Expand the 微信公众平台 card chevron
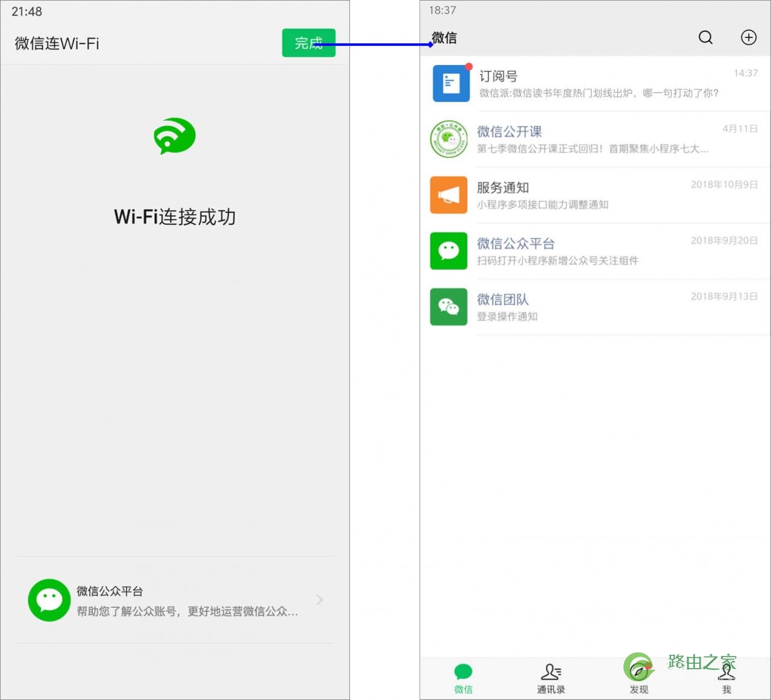The width and height of the screenshot is (771, 700). (x=319, y=600)
